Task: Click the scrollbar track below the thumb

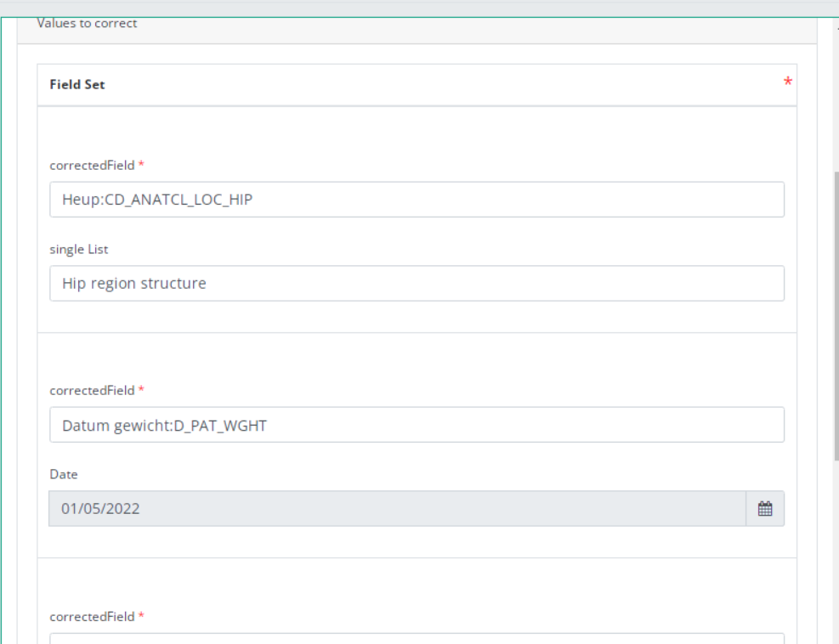Action: (836, 552)
